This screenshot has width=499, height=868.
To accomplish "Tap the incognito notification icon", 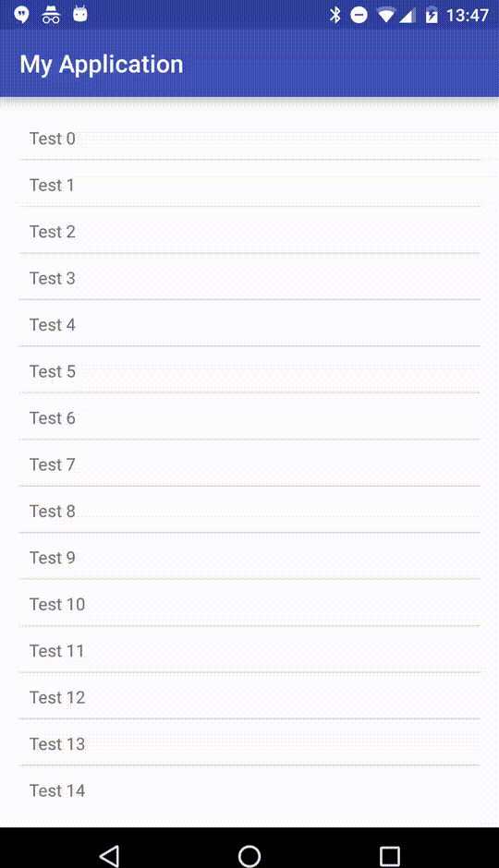I will point(51,15).
